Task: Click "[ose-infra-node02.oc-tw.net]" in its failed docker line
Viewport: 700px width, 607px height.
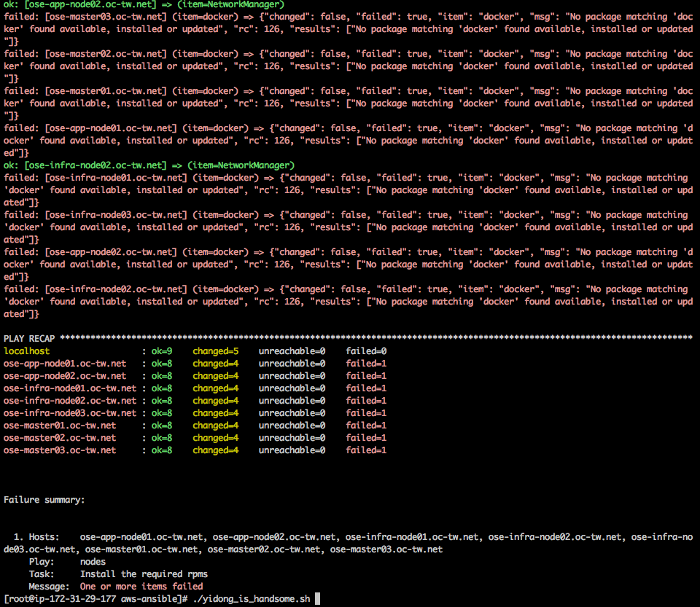Action: [116, 289]
